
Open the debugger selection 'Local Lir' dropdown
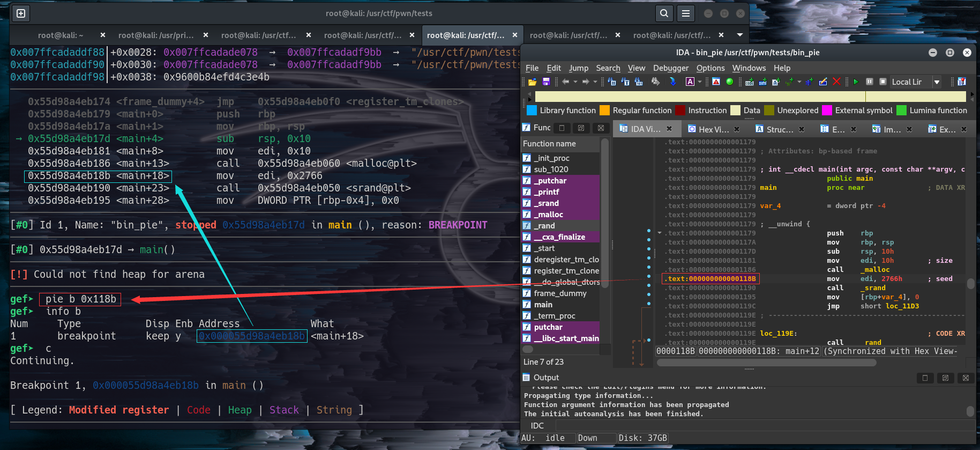pyautogui.click(x=937, y=82)
